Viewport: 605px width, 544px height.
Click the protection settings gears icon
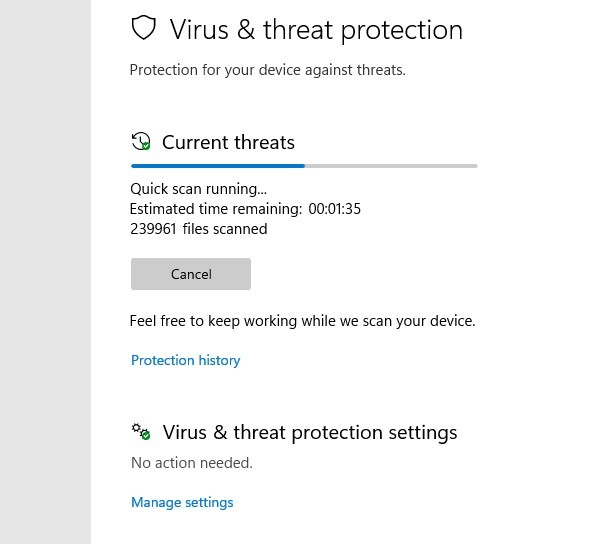(141, 432)
